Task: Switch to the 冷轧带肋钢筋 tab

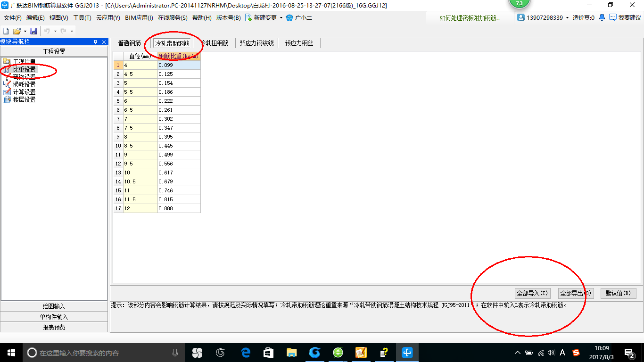Action: 172,43
